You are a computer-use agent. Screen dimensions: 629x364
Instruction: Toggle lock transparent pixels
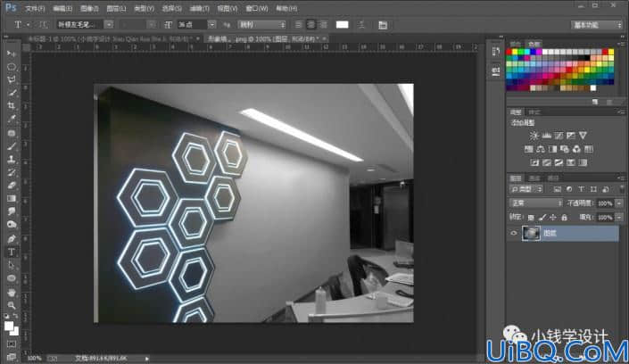531,217
